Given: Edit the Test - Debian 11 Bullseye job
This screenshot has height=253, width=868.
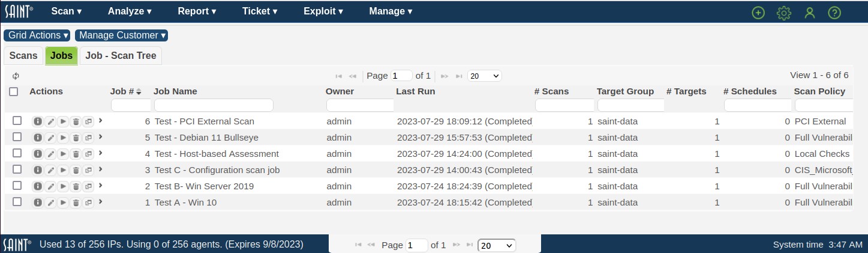Looking at the screenshot, I should [50, 138].
